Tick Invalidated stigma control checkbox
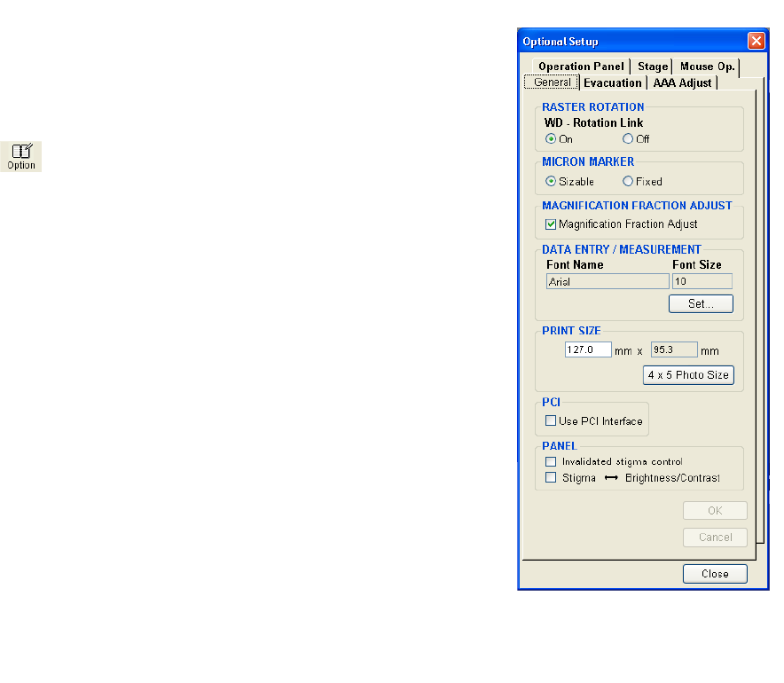Screen dimensions: 784x683 point(551,462)
